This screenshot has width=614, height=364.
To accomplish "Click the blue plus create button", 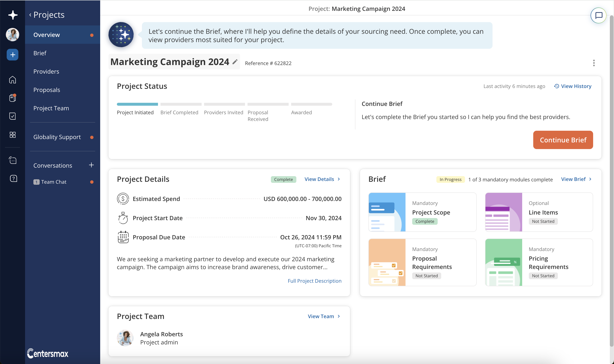I will click(x=13, y=54).
